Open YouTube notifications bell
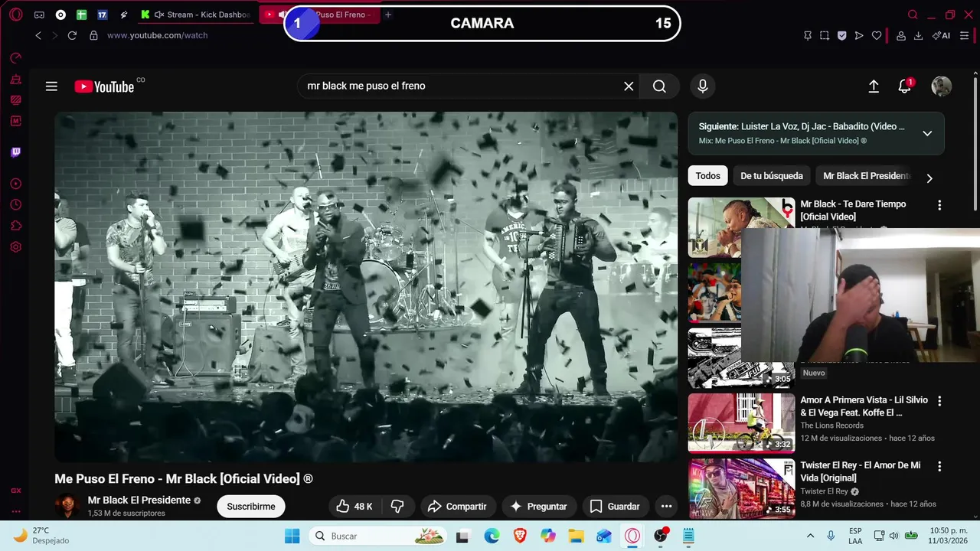The height and width of the screenshot is (551, 980). (905, 86)
